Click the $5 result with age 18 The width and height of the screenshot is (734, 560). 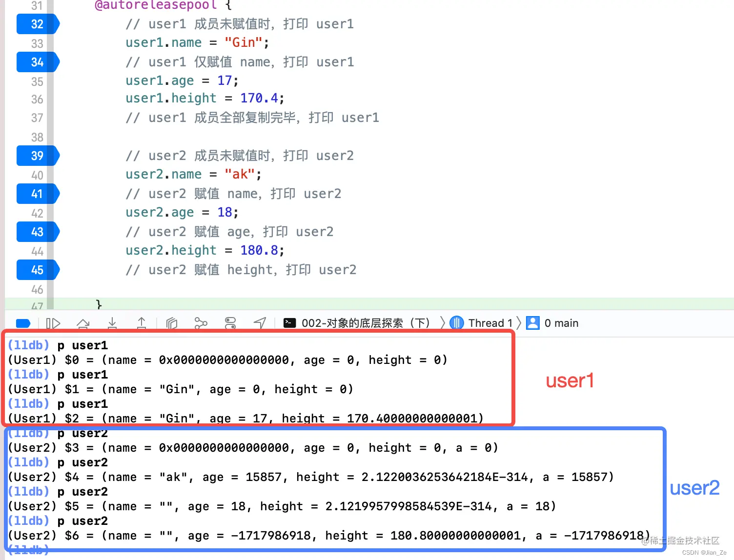tap(282, 506)
